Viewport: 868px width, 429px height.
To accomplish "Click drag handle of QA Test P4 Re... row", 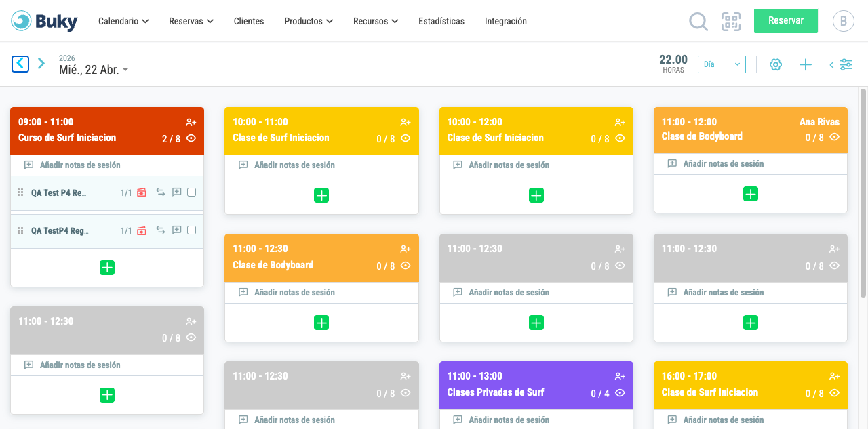I will pos(20,192).
